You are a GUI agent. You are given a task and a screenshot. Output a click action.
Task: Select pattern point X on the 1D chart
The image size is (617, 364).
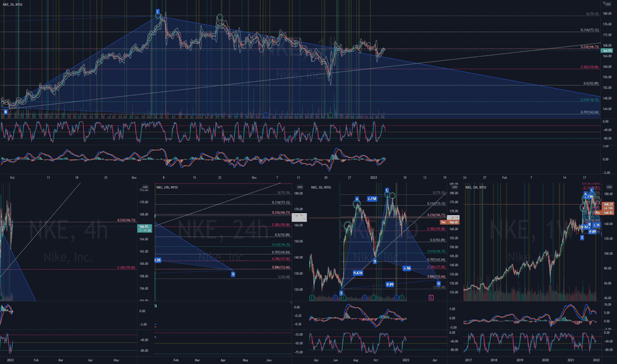pyautogui.click(x=341, y=293)
